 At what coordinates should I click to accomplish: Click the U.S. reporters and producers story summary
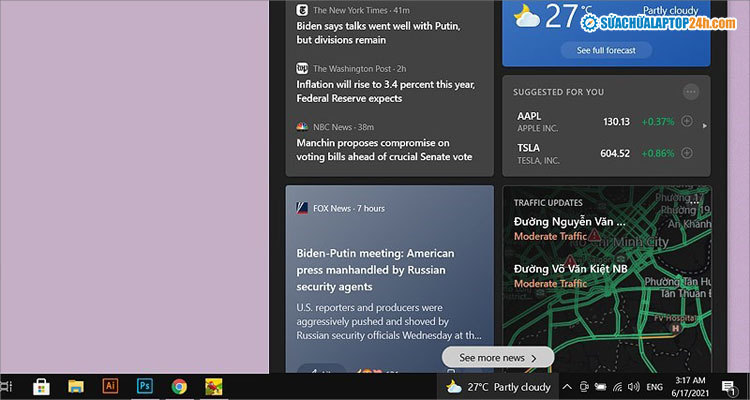tap(389, 322)
